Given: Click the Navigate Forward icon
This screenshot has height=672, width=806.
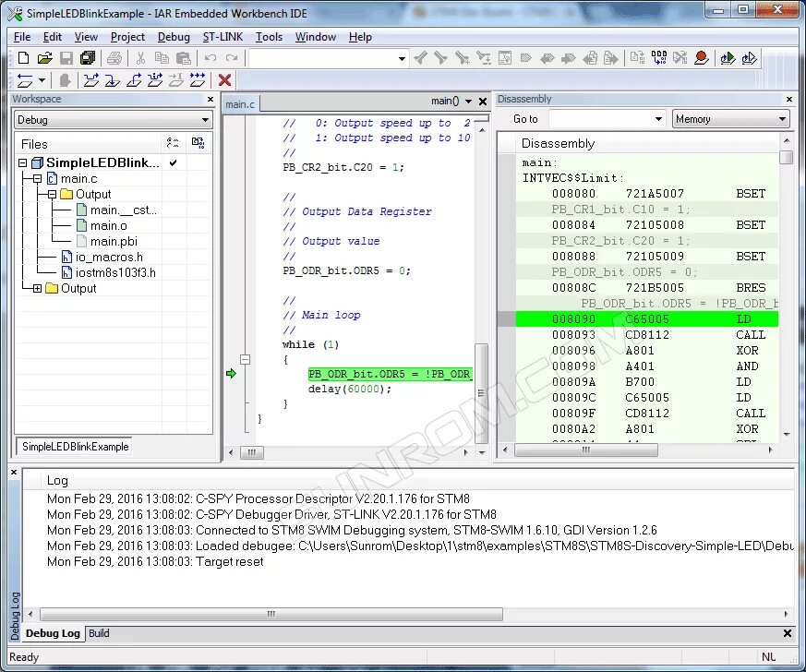Looking at the screenshot, I should coord(610,58).
